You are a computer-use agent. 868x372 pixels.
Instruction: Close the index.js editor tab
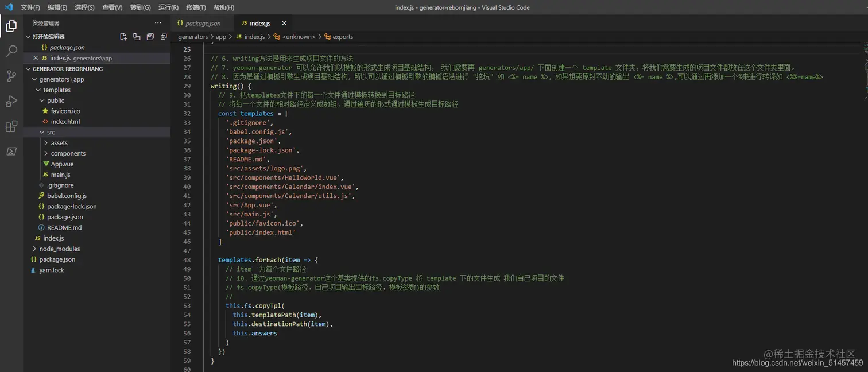coord(283,23)
